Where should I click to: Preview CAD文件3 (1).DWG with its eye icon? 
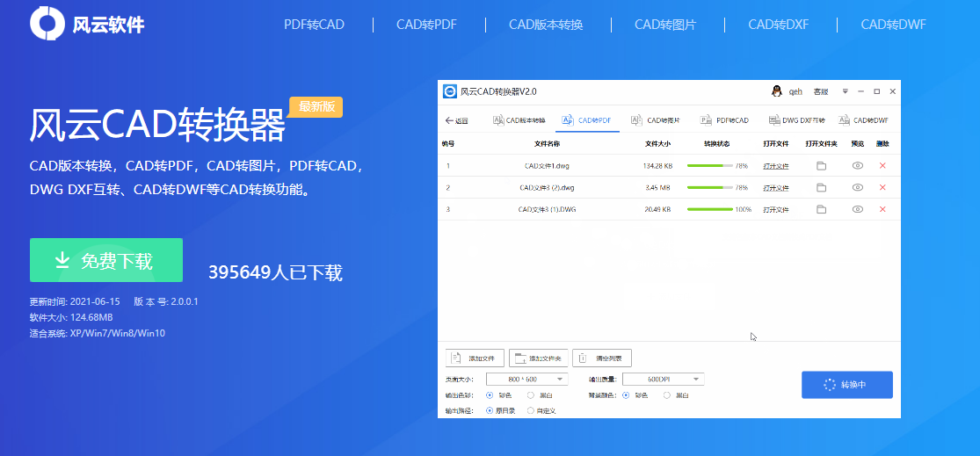(x=858, y=209)
